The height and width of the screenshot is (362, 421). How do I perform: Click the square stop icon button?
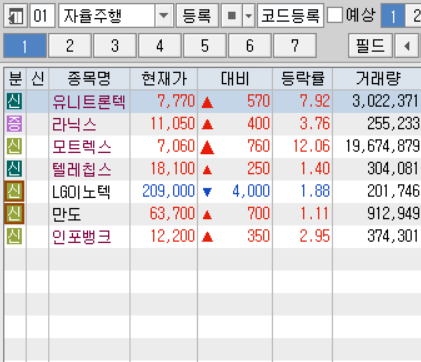pos(232,16)
